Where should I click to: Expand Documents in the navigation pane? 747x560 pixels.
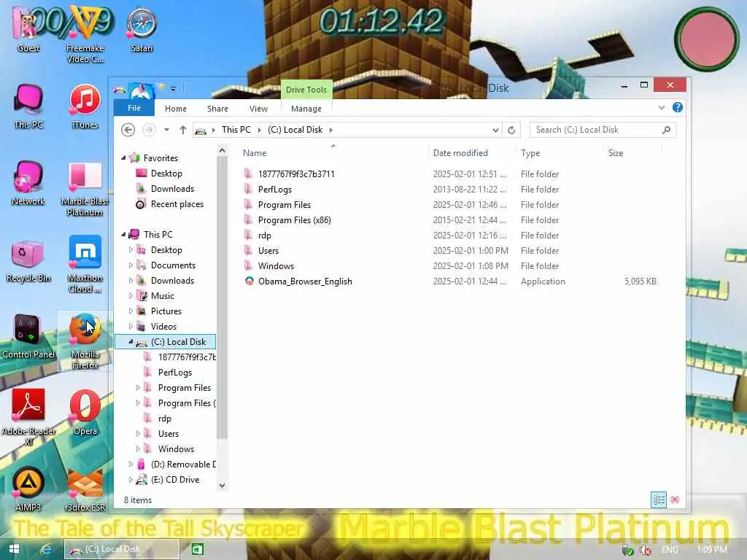[x=131, y=265]
